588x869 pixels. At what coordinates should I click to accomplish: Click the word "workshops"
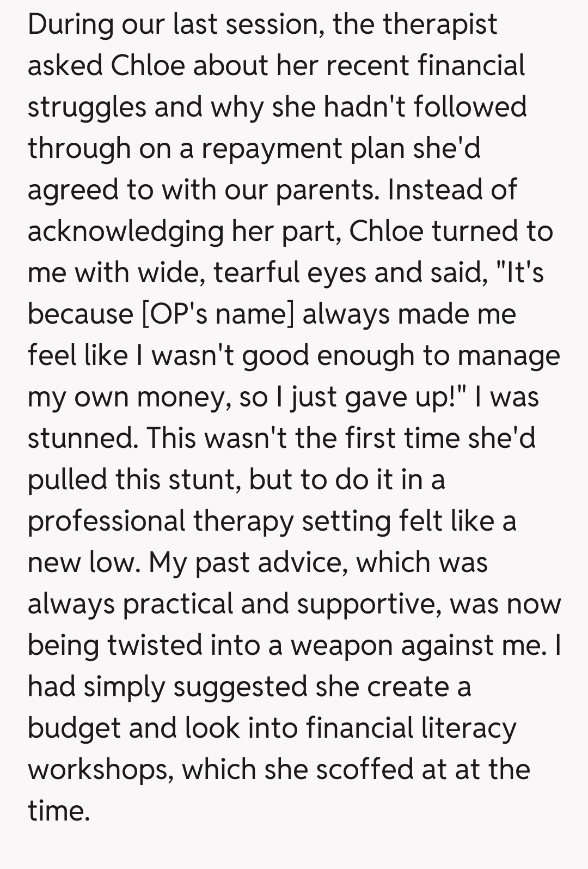(x=100, y=770)
